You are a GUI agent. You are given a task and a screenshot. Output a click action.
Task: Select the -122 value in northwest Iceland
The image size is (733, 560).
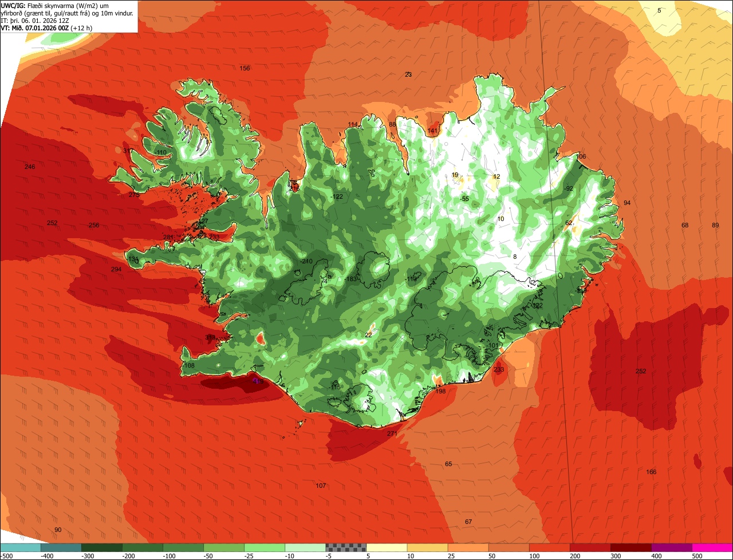(337, 196)
